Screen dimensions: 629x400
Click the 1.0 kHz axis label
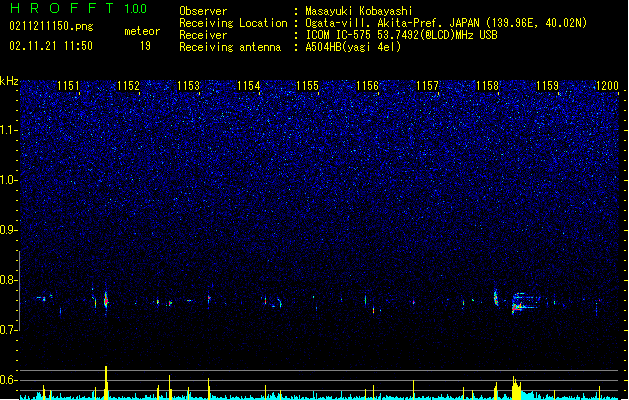8,180
